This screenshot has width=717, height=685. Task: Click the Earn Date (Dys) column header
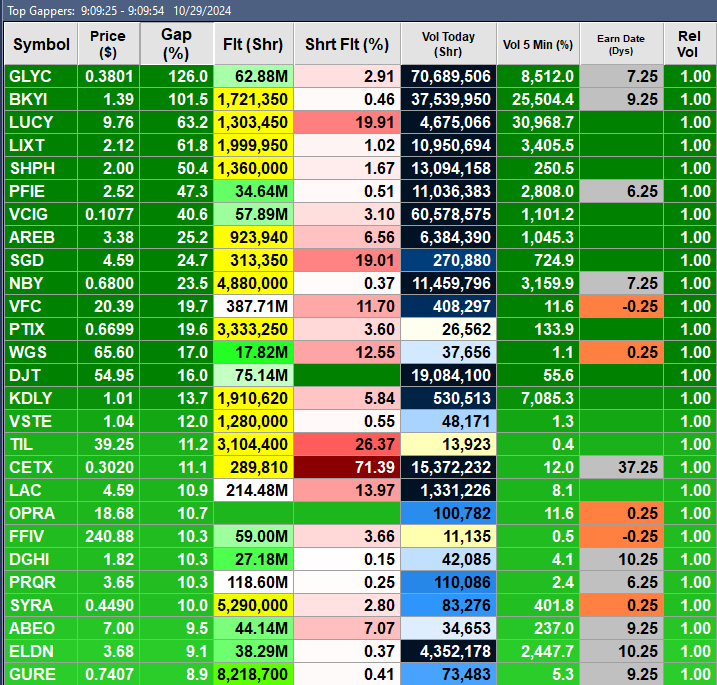(x=621, y=44)
